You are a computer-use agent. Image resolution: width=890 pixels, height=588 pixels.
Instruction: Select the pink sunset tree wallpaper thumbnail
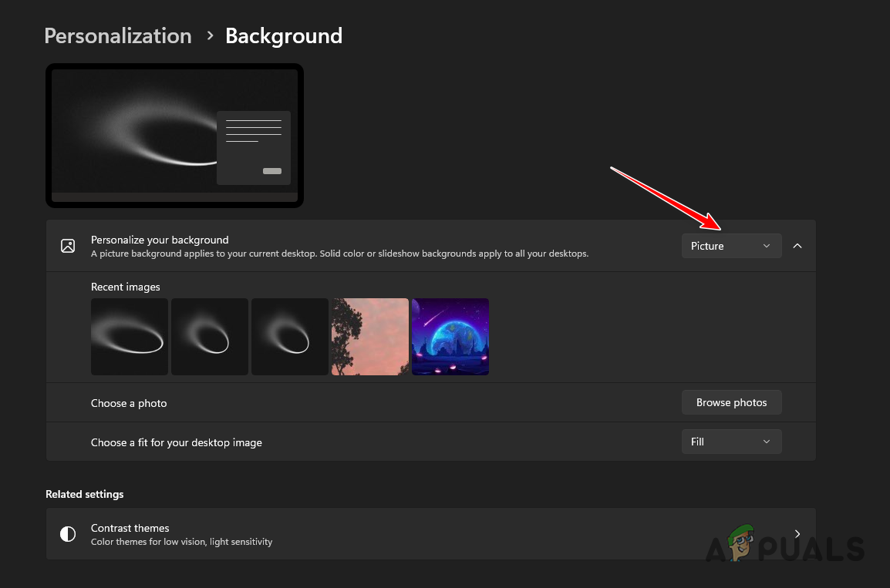pyautogui.click(x=369, y=337)
